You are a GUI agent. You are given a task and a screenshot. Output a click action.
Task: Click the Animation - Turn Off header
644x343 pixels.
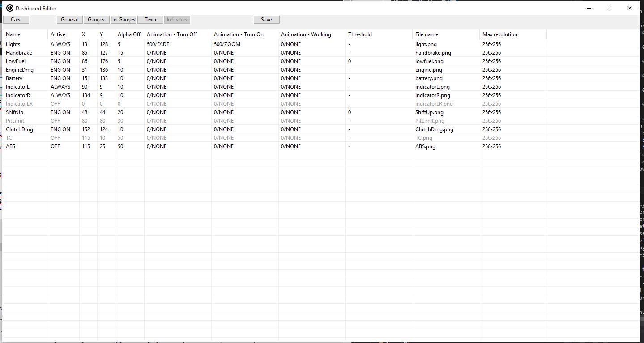pyautogui.click(x=178, y=34)
